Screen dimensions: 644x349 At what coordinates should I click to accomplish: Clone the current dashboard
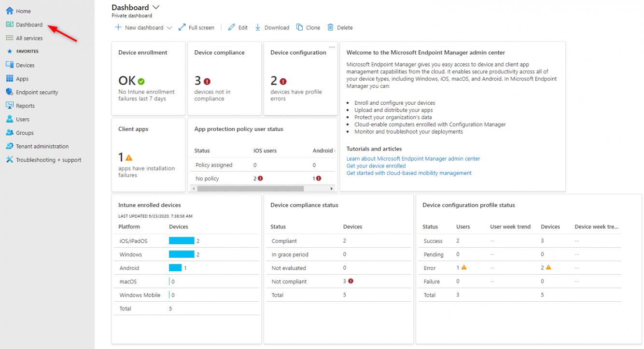(x=308, y=28)
